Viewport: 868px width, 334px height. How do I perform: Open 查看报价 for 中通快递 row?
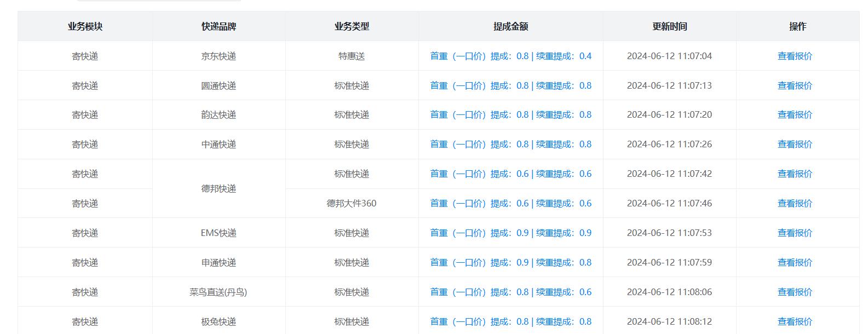795,144
